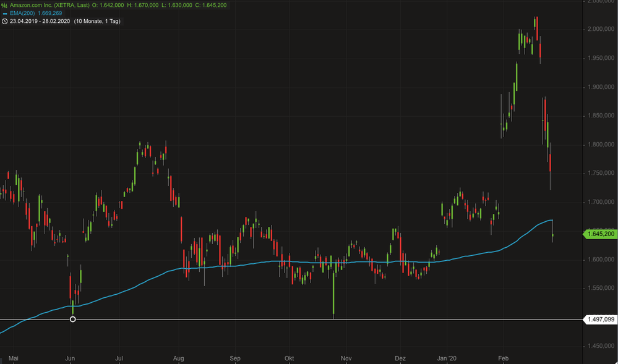Click the date range 23.04.2019 - 28.02.2020
618x364 pixels.
40,21
